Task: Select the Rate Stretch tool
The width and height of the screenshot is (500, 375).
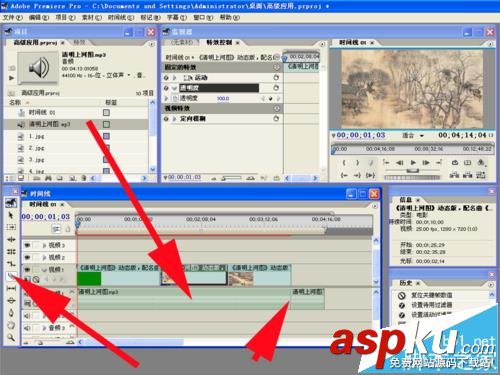Action: (11, 264)
